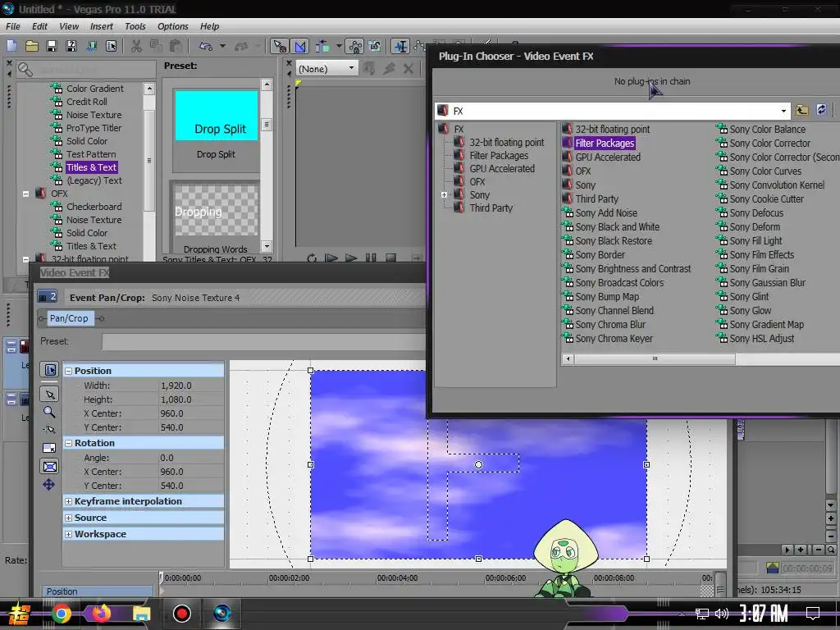
Task: Toggle Enable Snapping in Pan/Crop toolbar
Action: click(49, 430)
